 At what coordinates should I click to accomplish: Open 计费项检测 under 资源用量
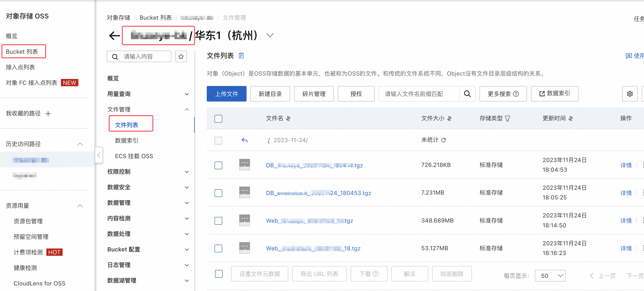(x=28, y=252)
